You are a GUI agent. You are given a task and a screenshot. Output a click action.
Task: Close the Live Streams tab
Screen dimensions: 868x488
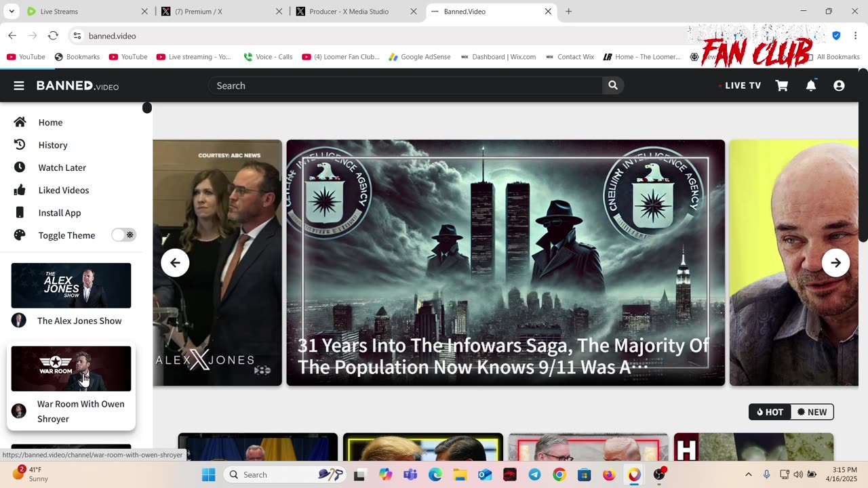coord(144,12)
